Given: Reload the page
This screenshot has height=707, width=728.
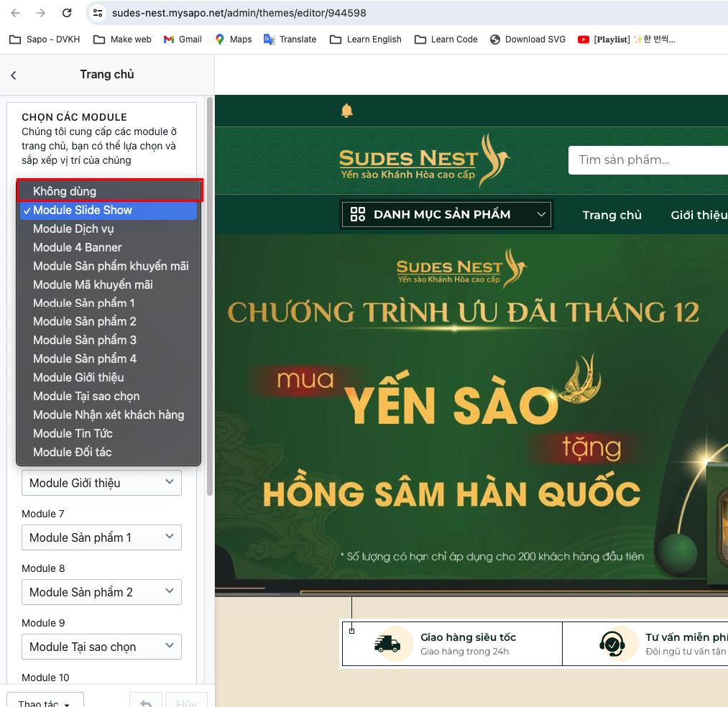Looking at the screenshot, I should [x=67, y=13].
